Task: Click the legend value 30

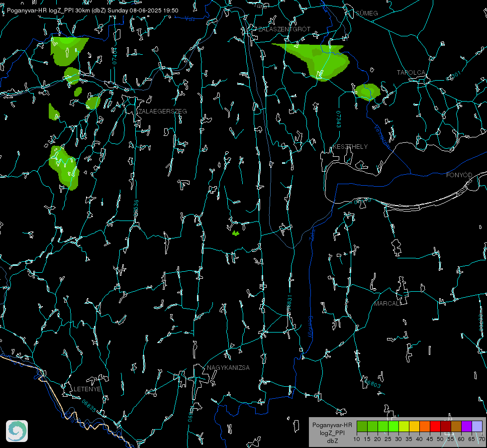Action: [398, 439]
